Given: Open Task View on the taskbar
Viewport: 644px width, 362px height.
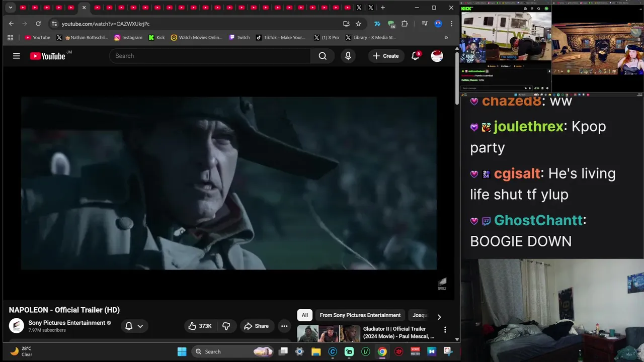Looking at the screenshot, I should (283, 351).
